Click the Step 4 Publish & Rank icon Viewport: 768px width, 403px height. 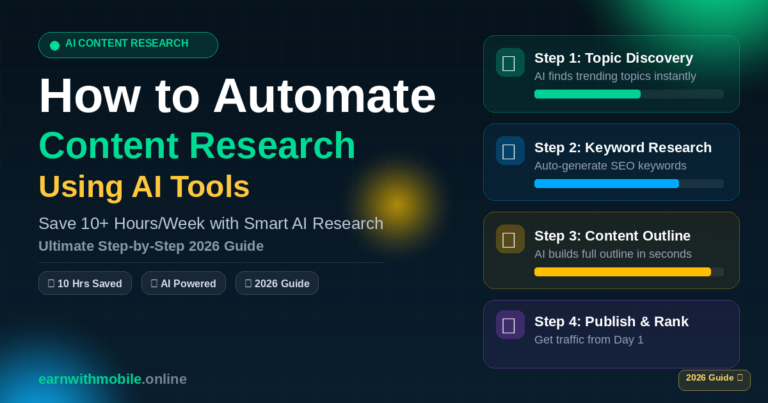510,325
